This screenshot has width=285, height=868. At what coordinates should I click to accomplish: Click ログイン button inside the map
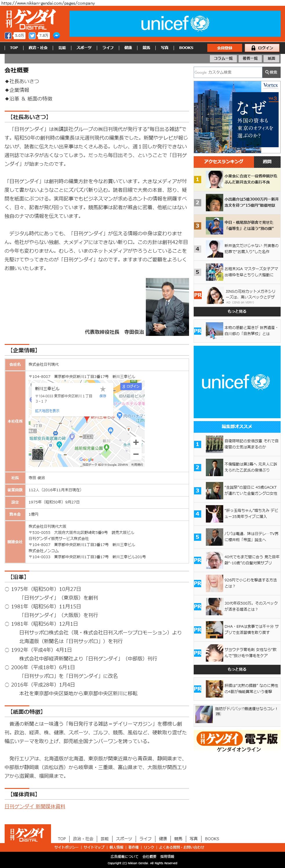[x=131, y=386]
